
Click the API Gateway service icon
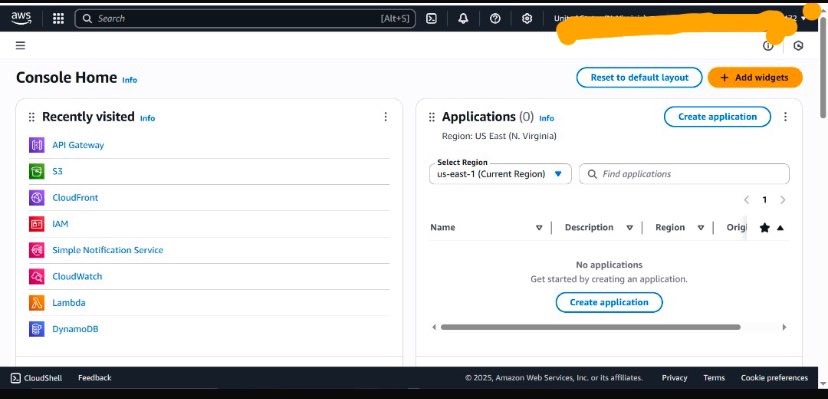point(36,145)
